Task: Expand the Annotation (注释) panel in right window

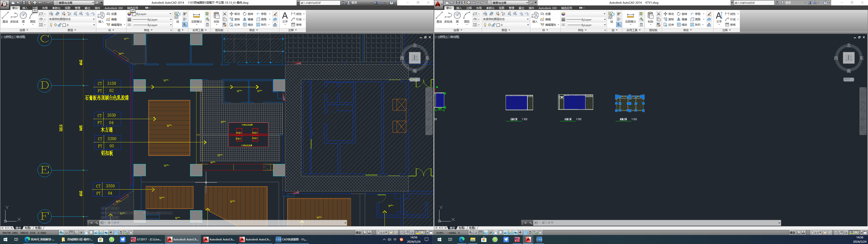Action: coord(726,30)
